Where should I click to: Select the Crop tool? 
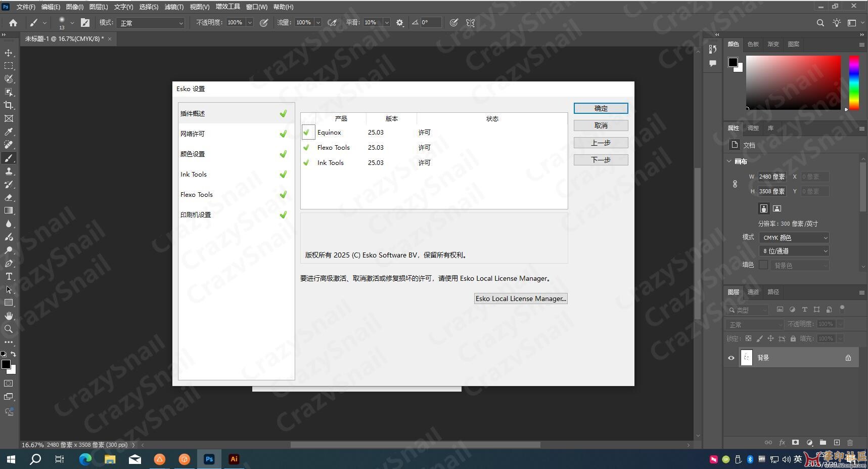point(9,105)
